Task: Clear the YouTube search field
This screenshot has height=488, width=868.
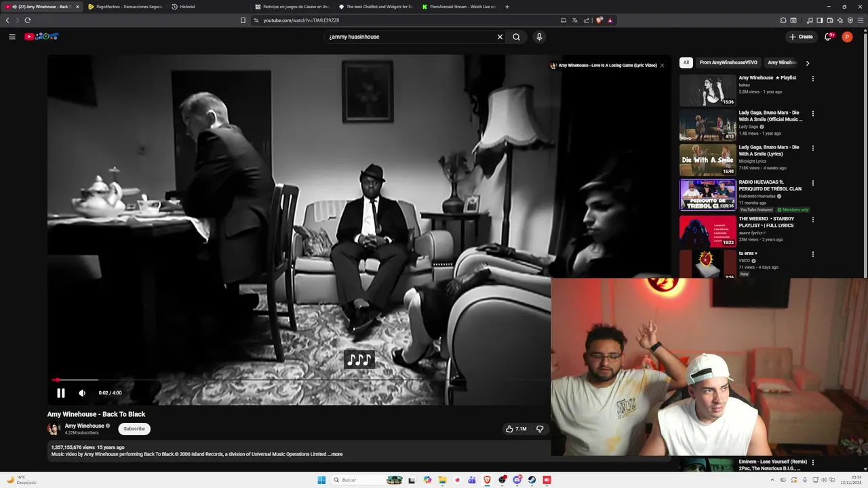Action: point(500,37)
